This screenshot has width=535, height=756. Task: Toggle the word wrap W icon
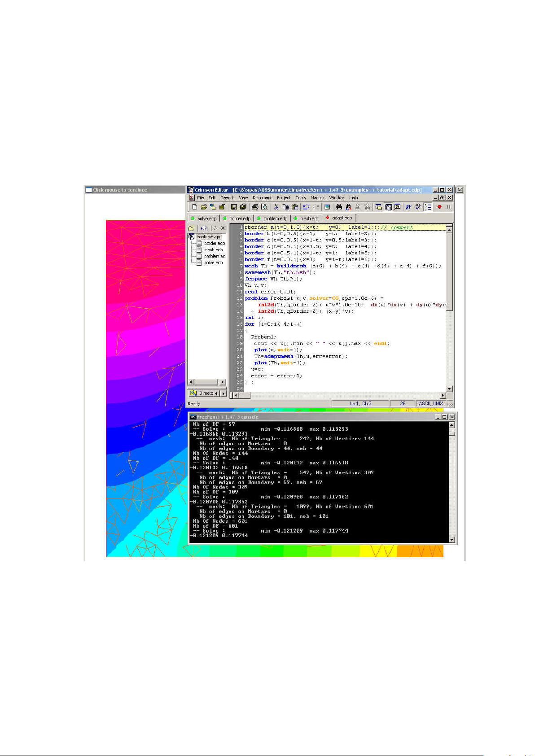tap(408, 207)
